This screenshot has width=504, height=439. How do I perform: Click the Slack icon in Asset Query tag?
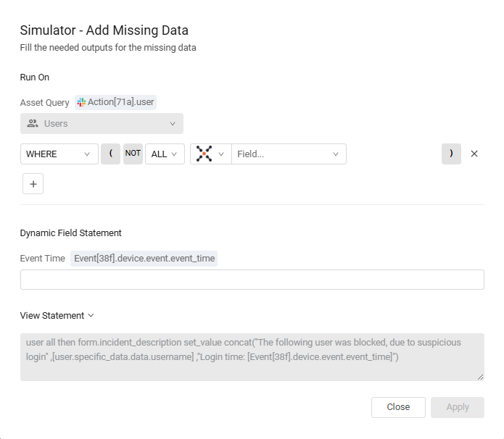(x=81, y=102)
